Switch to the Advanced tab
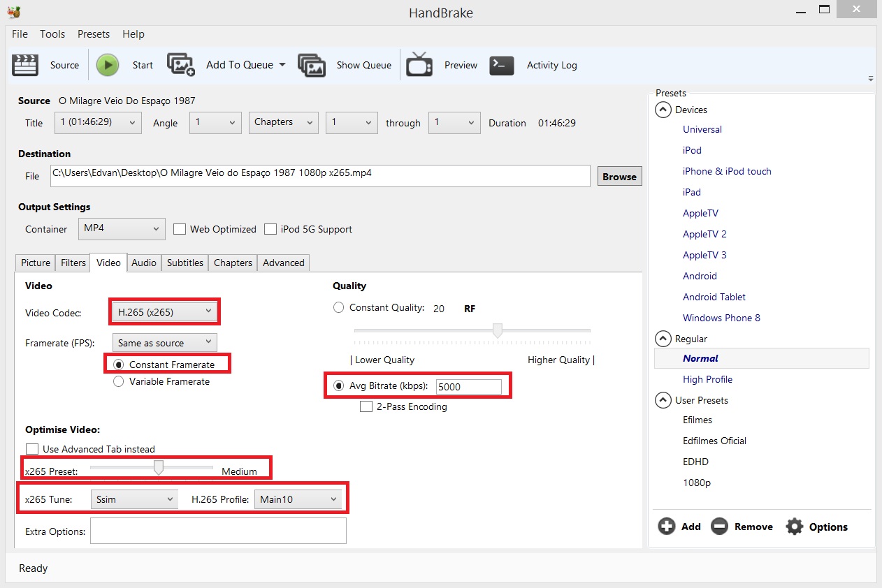 click(284, 263)
